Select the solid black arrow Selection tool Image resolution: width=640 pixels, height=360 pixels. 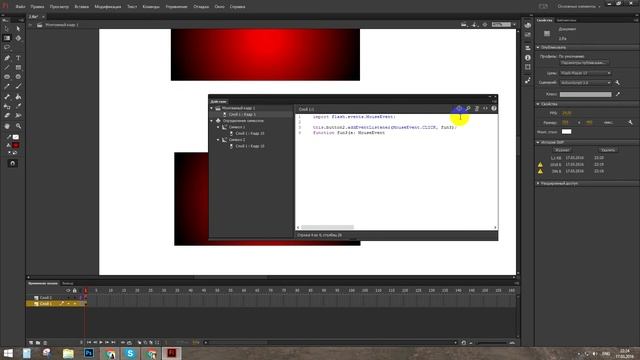click(x=7, y=29)
